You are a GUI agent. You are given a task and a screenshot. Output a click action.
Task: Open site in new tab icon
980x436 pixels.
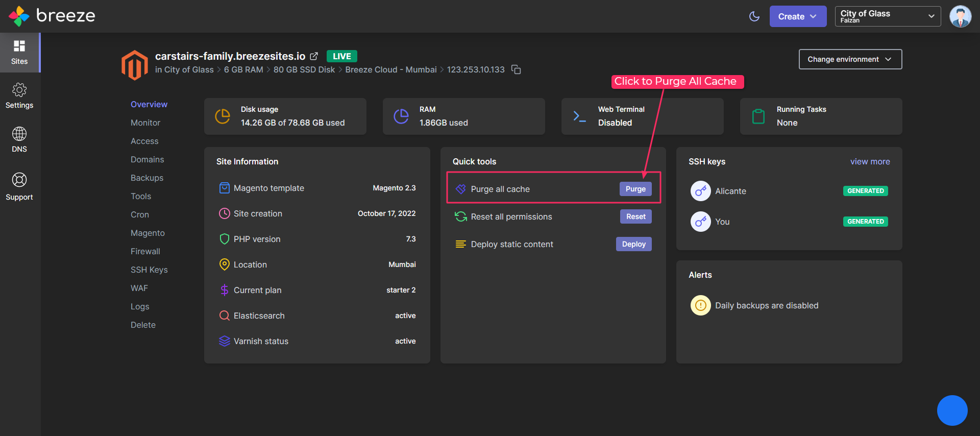[314, 56]
